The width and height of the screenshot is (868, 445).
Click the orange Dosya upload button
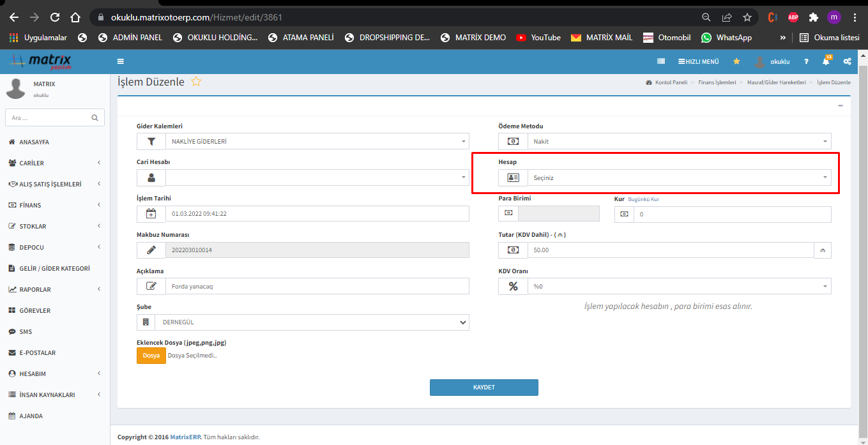pos(151,356)
